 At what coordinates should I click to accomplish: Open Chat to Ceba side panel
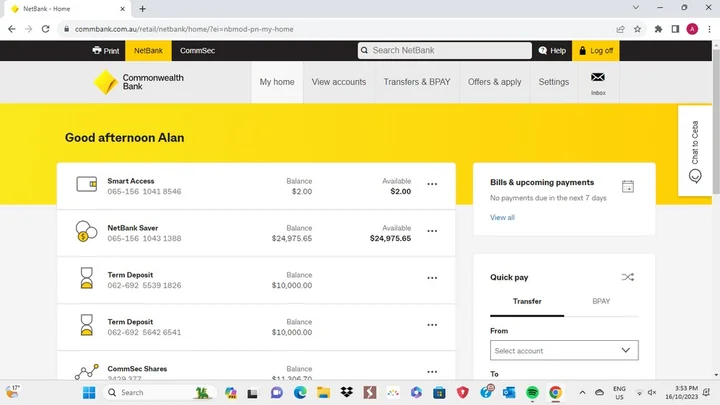(695, 151)
